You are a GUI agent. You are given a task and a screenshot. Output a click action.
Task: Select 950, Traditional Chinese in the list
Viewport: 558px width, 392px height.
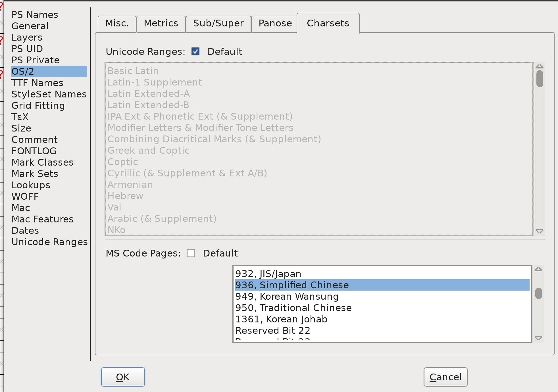[x=293, y=308]
